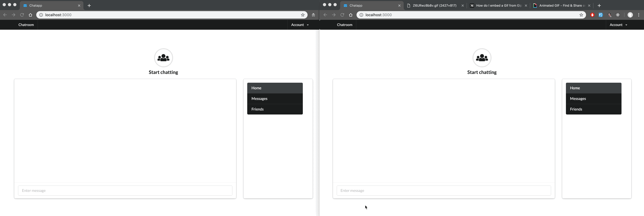This screenshot has width=644, height=216.
Task: Close the 'How do I embed a Gif' tab
Action: pos(526,5)
